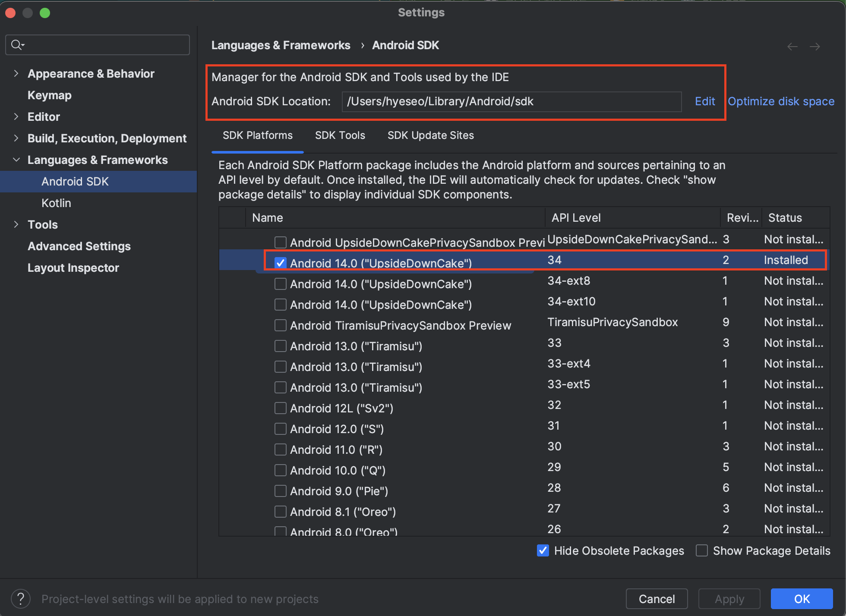Expand Appearance & Behavior section

[x=16, y=73]
